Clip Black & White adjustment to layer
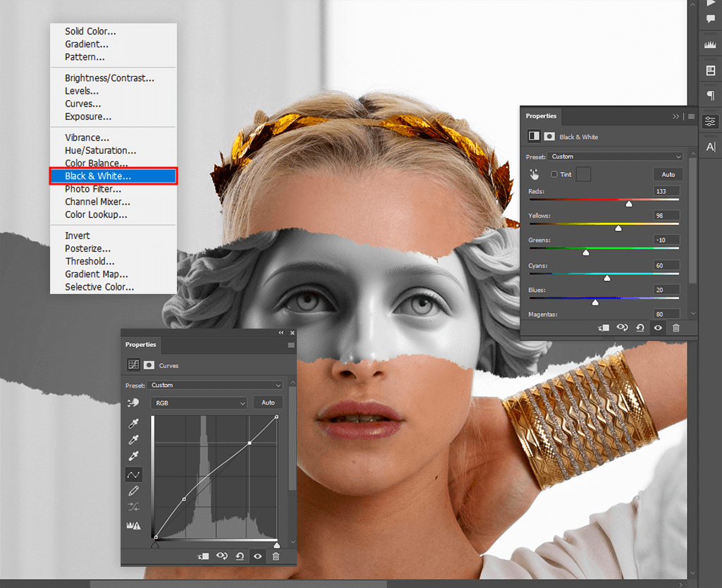 (603, 328)
